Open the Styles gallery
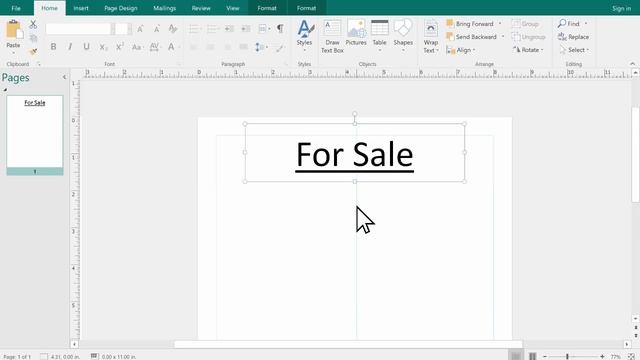The width and height of the screenshot is (640, 360). (x=305, y=36)
